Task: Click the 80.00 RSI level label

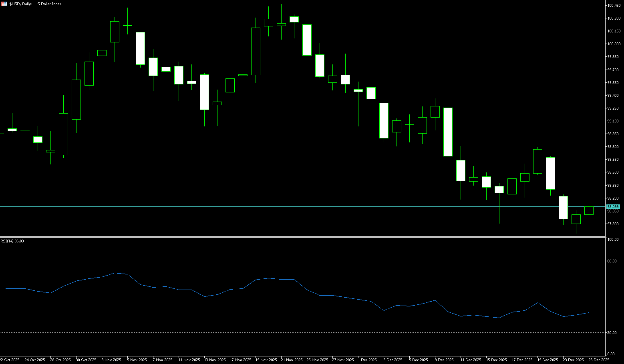Action: tap(612, 261)
